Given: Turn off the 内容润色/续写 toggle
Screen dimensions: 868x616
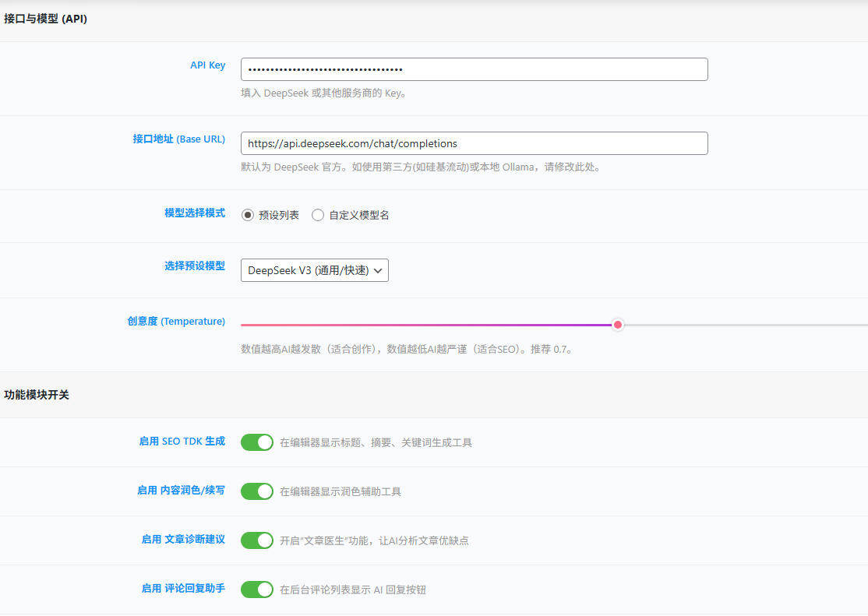Looking at the screenshot, I should coord(256,491).
